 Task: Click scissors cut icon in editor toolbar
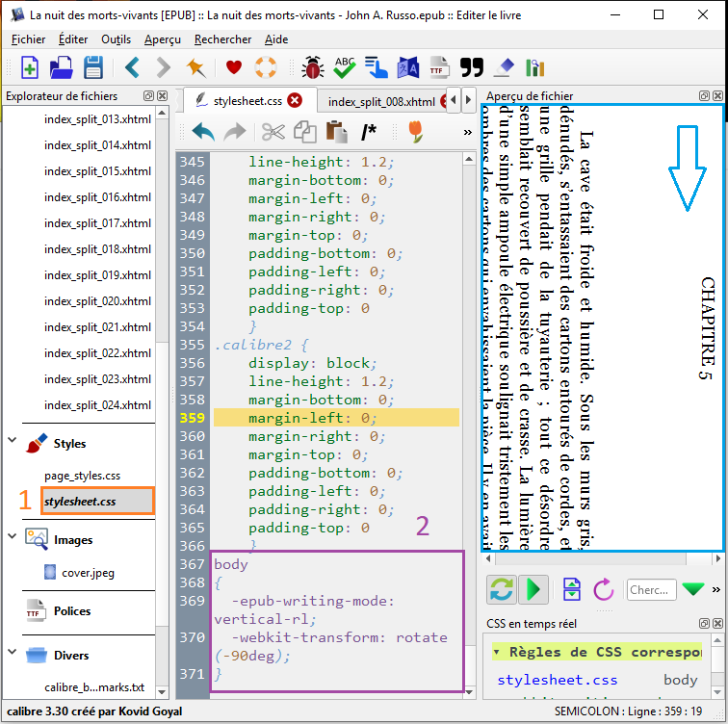tap(273, 132)
